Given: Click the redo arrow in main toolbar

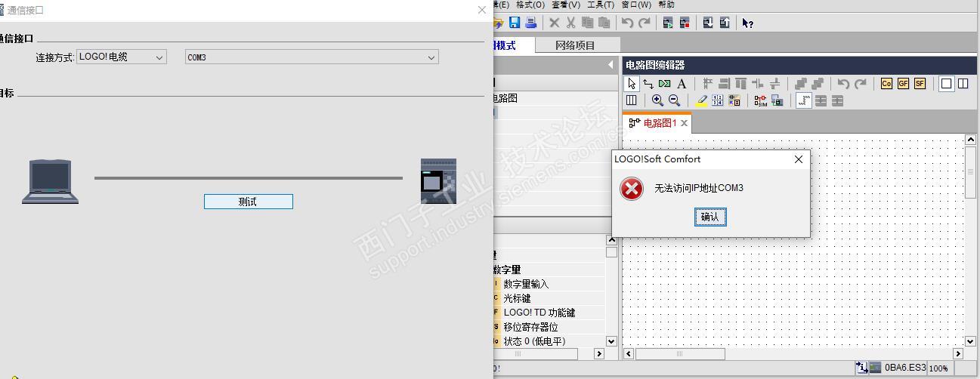Looking at the screenshot, I should (x=645, y=23).
